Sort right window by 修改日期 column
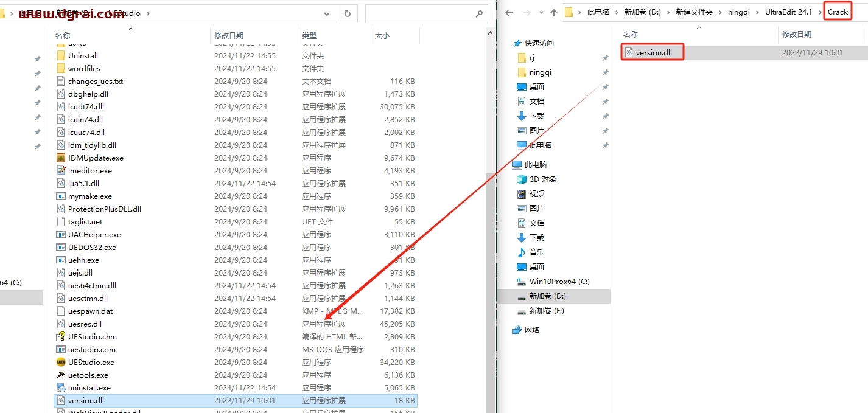The image size is (868, 413). 797,35
